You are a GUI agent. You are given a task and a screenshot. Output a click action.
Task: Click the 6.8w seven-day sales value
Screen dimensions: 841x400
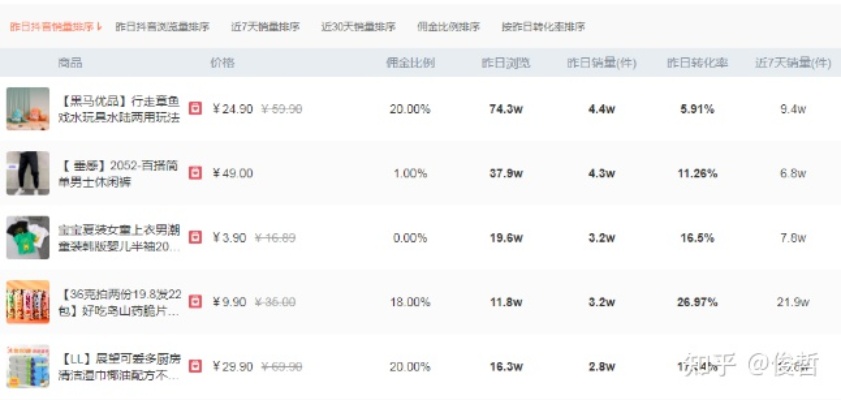[793, 173]
